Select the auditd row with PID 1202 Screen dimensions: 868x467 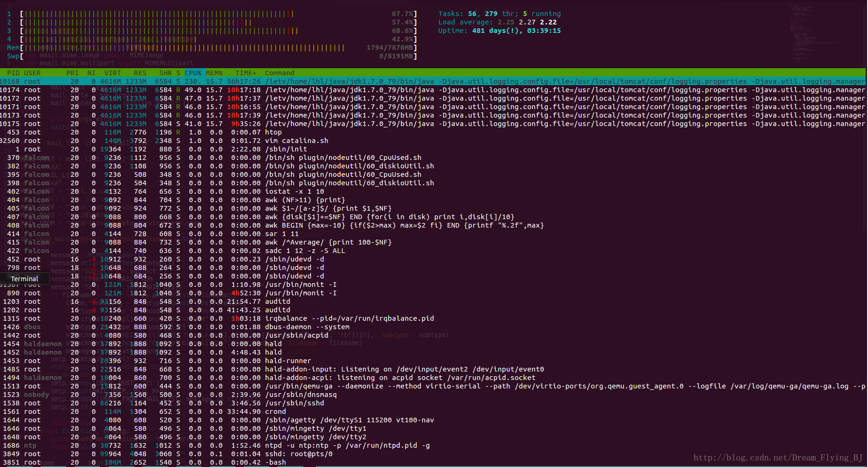tap(433, 310)
